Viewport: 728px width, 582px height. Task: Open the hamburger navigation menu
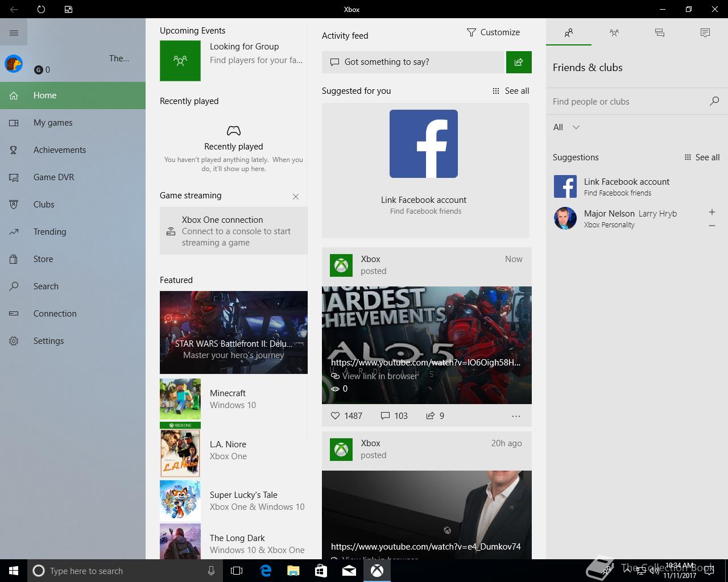pos(14,32)
